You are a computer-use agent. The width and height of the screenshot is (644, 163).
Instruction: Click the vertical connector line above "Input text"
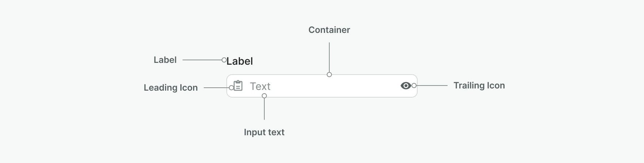(x=264, y=109)
